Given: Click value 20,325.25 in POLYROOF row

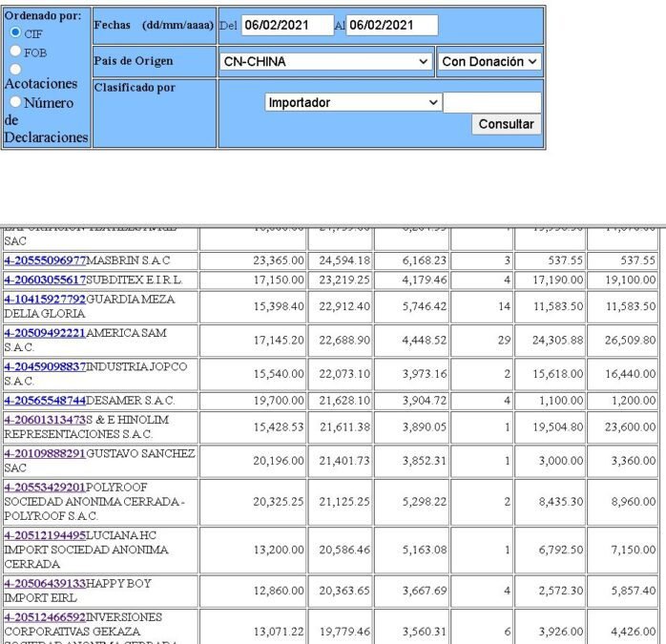Looking at the screenshot, I should click(x=279, y=502).
